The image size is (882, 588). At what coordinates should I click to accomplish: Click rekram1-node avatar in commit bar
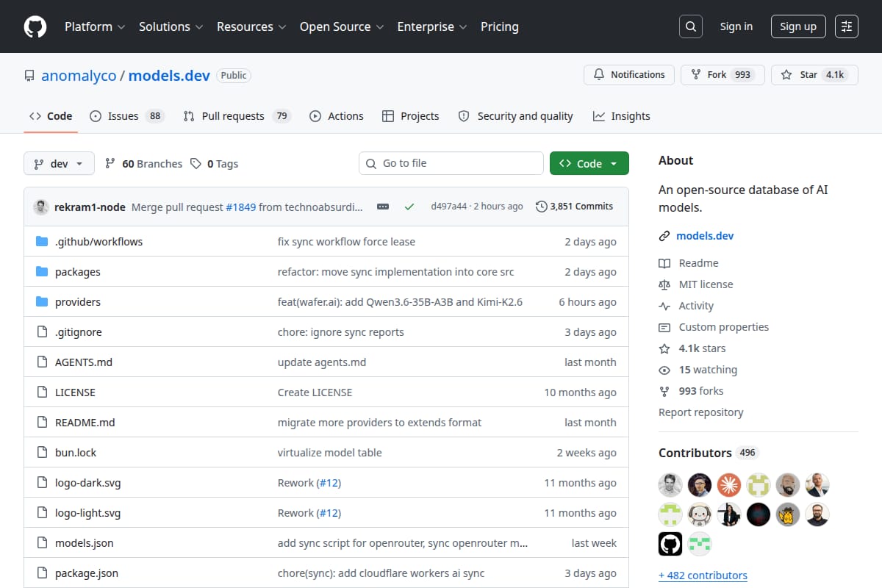41,207
